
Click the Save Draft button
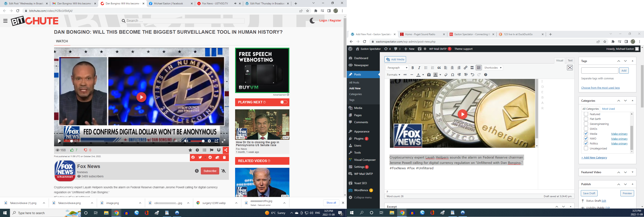[589, 193]
